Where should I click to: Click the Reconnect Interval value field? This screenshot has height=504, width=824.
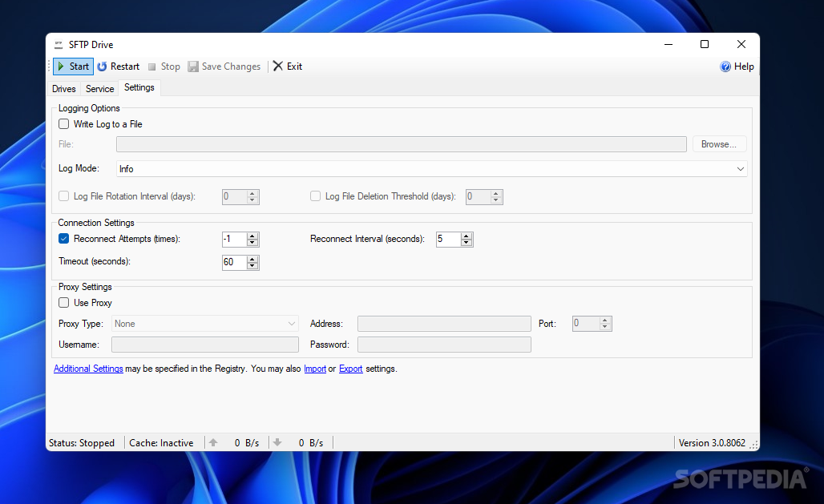tap(448, 239)
